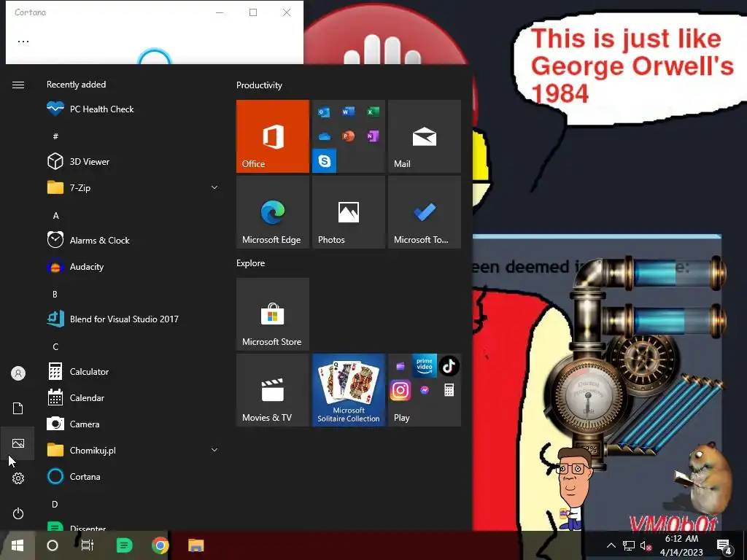Viewport: 747px width, 560px height.
Task: Open the 7-Zip folder entry
Action: [x=133, y=187]
